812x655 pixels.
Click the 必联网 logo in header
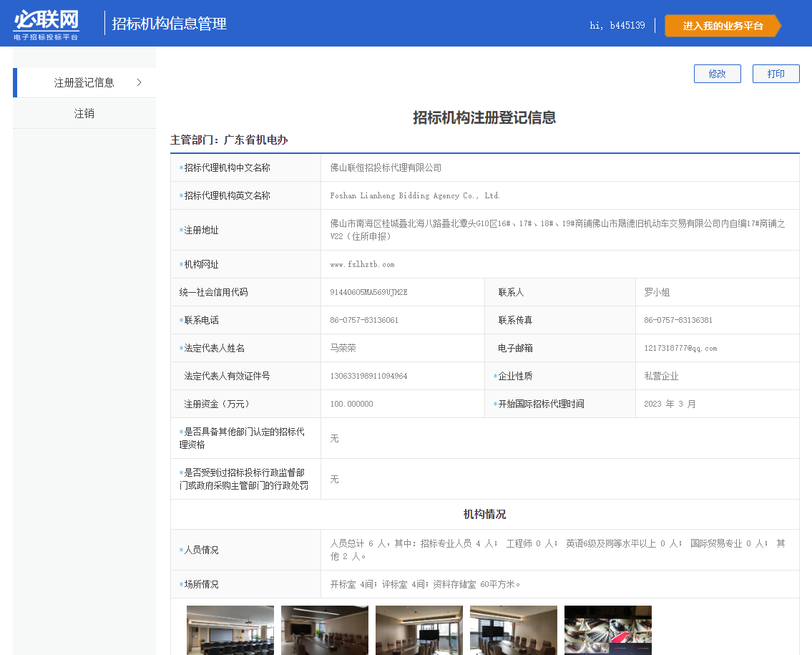point(47,24)
